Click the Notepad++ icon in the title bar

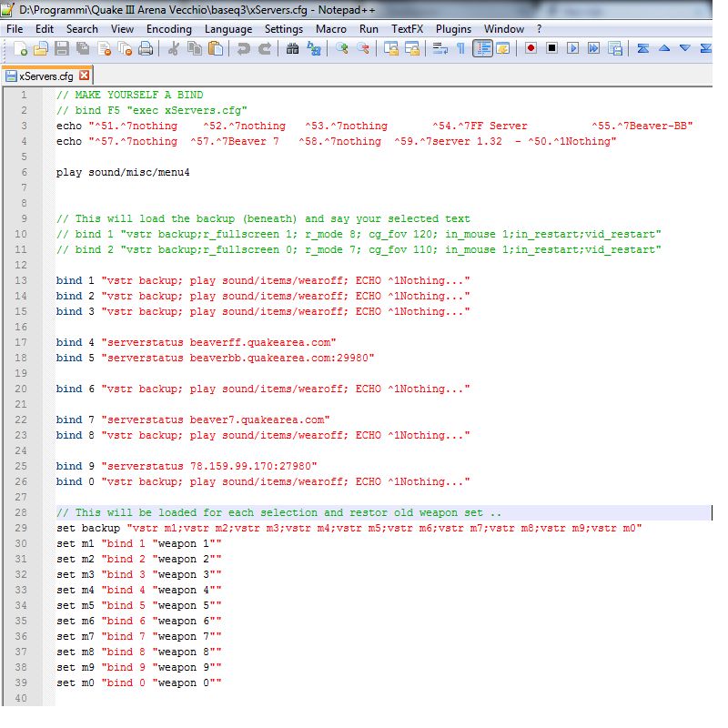pyautogui.click(x=8, y=9)
